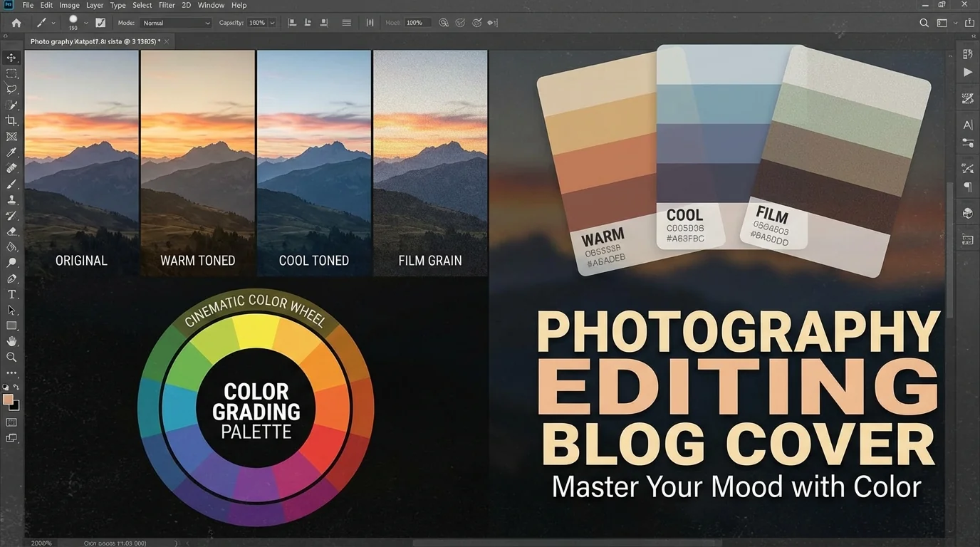Select the Hand tool
This screenshot has width=980, height=547.
(11, 342)
